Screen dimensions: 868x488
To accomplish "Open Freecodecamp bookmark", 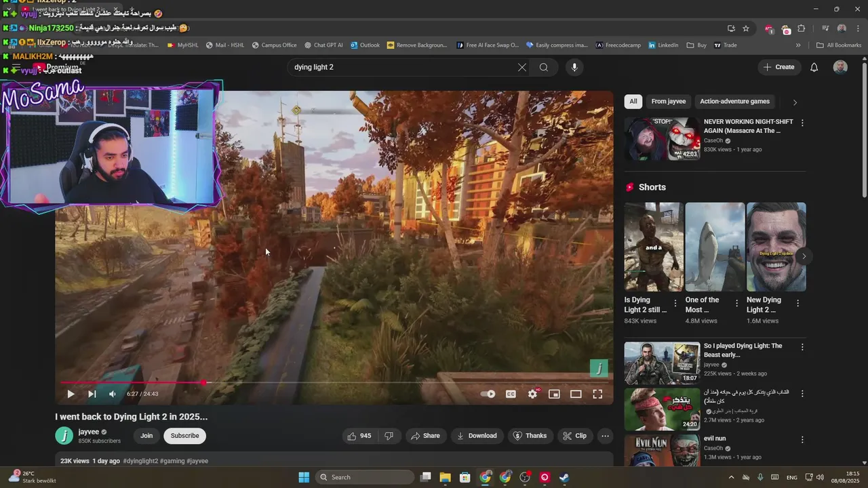I will [x=618, y=45].
